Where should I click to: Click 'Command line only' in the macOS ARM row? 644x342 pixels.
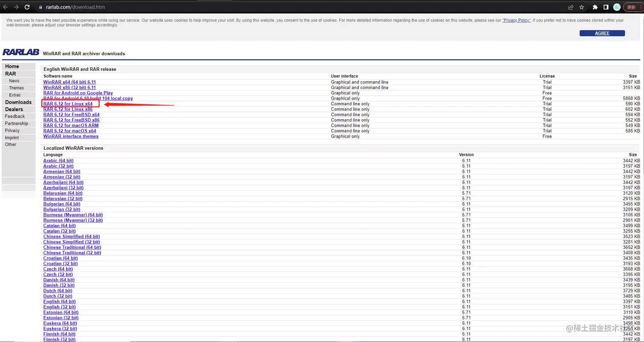click(350, 126)
